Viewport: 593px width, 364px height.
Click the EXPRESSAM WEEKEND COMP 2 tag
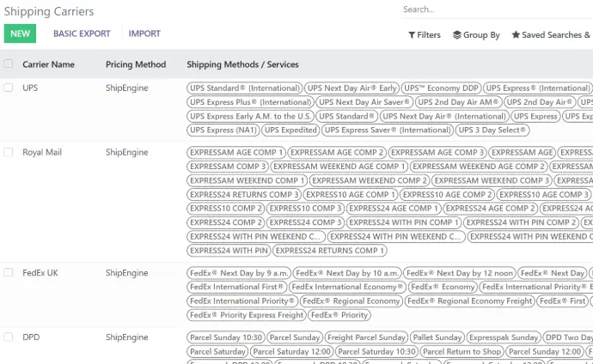370,180
